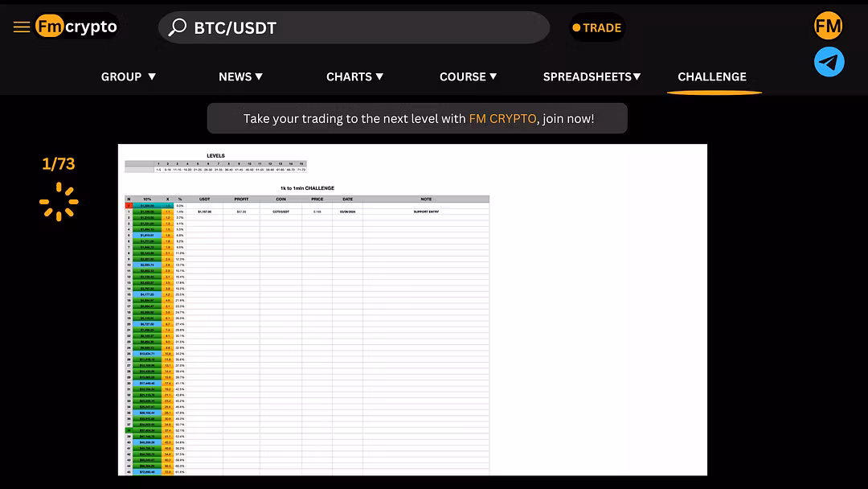Click the 1/73 page counter
Screen dimensions: 868x489
(x=59, y=164)
